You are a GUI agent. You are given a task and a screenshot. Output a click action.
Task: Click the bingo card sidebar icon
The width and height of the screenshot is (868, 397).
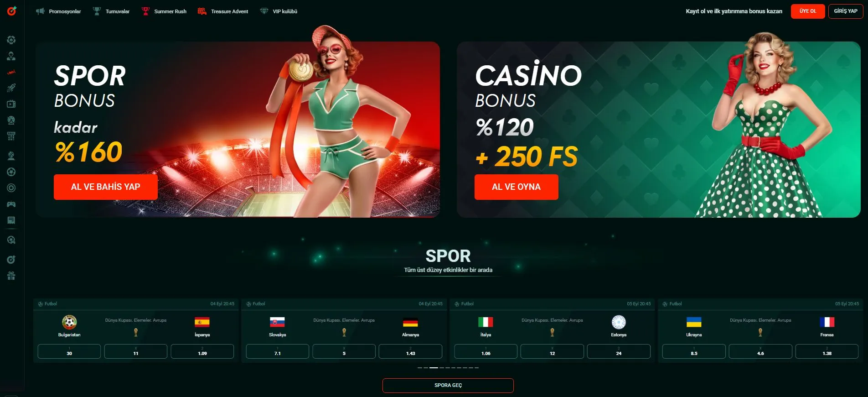[11, 136]
